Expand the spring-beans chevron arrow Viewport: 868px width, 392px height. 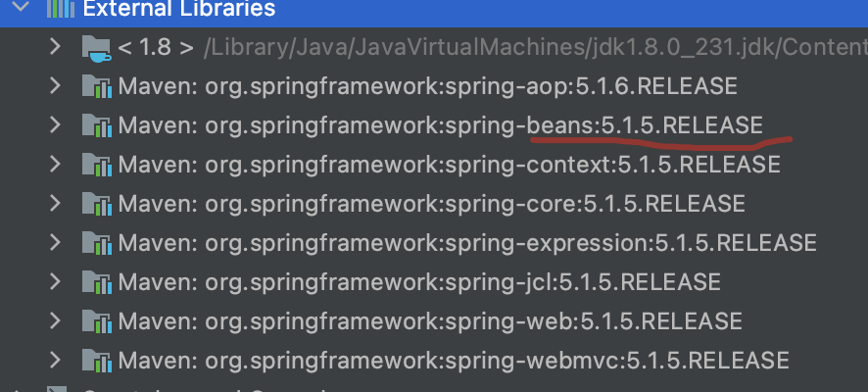click(x=56, y=125)
